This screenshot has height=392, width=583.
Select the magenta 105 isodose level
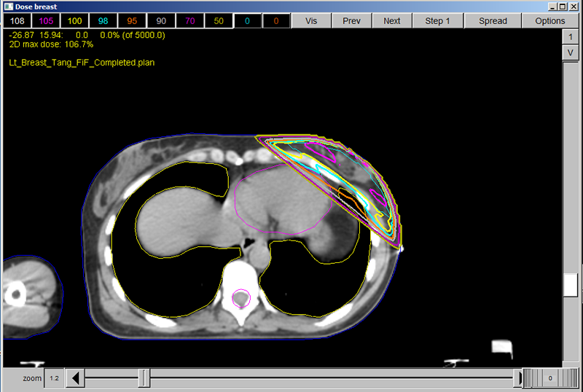[x=46, y=21]
